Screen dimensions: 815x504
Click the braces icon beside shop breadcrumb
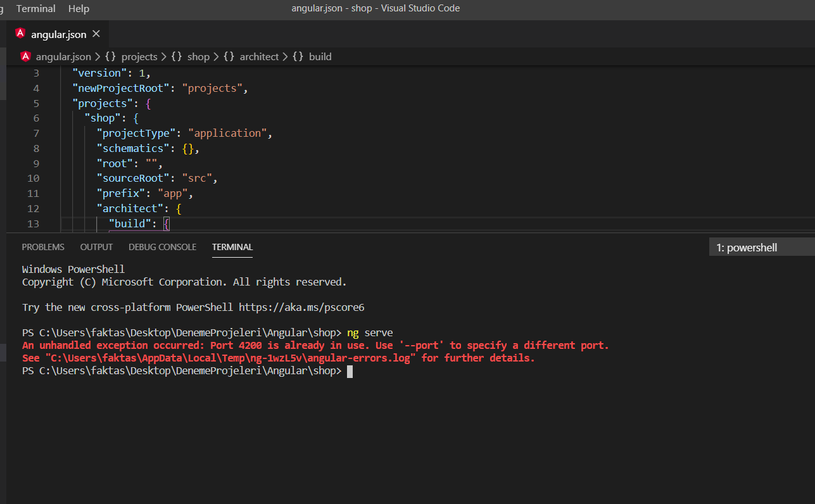tap(176, 56)
